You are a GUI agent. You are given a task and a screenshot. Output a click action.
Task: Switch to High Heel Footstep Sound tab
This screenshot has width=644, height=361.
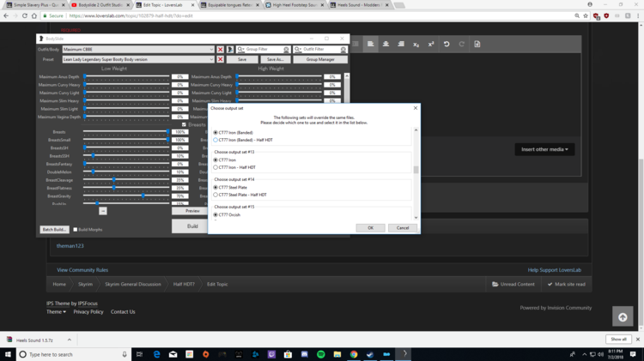click(x=295, y=5)
